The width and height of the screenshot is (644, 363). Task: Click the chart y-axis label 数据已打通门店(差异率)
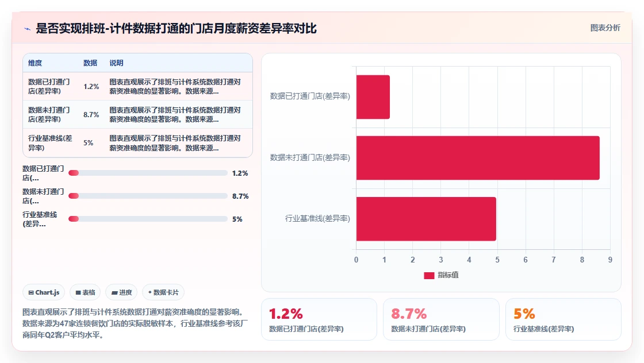(x=310, y=96)
